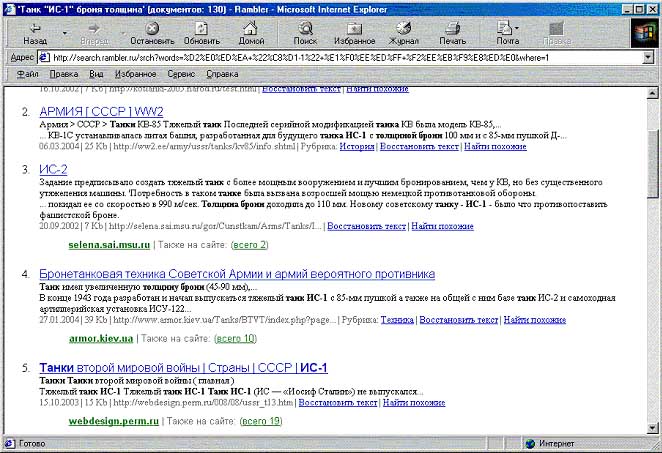
Task: Click the всего 19 more-results link
Action: (x=261, y=421)
